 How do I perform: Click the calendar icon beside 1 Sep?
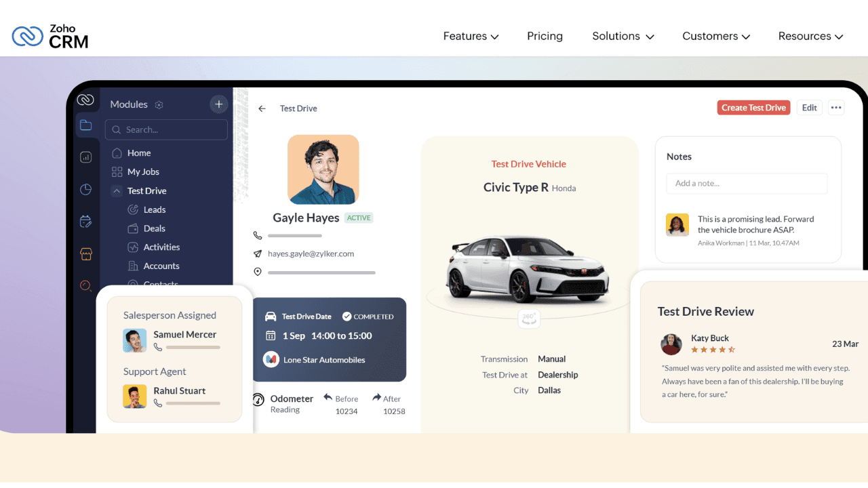tap(271, 335)
